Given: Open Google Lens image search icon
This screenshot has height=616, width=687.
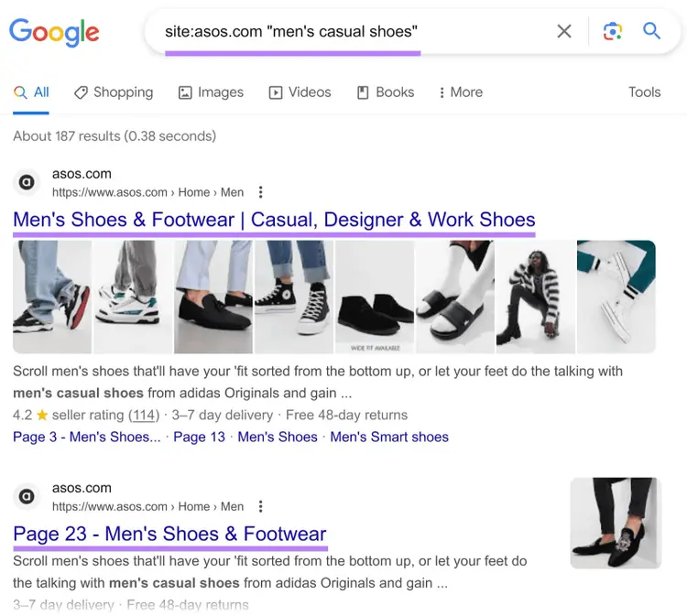Looking at the screenshot, I should tap(613, 31).
